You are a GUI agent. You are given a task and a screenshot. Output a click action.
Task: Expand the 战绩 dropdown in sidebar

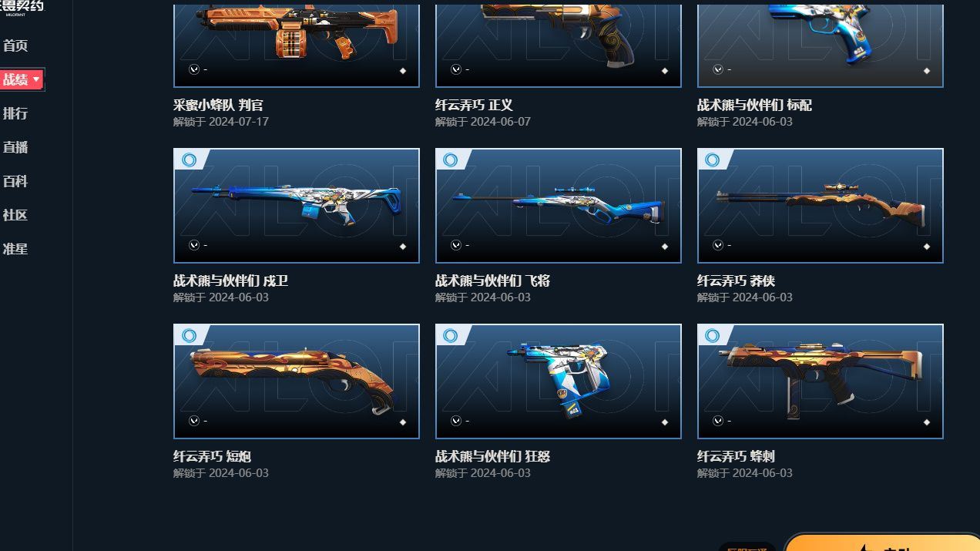point(22,79)
